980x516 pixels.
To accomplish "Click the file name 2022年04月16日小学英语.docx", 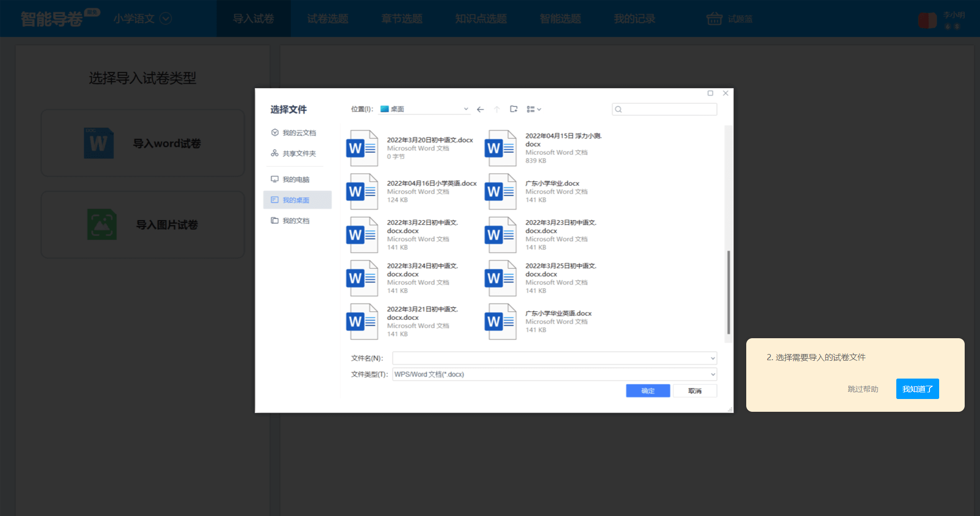I will pos(432,183).
